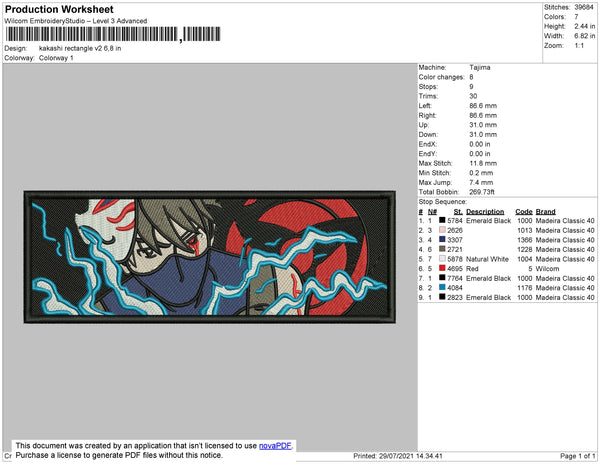This screenshot has height=464, width=600.
Task: Click the Min Stitch value '0.2 mm'
Action: pos(481,173)
